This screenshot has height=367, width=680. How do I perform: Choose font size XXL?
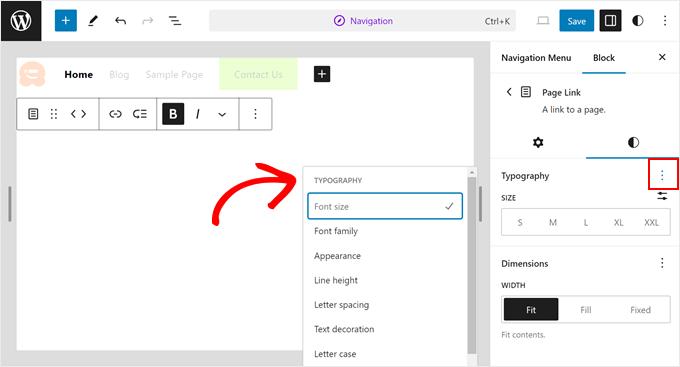(651, 223)
